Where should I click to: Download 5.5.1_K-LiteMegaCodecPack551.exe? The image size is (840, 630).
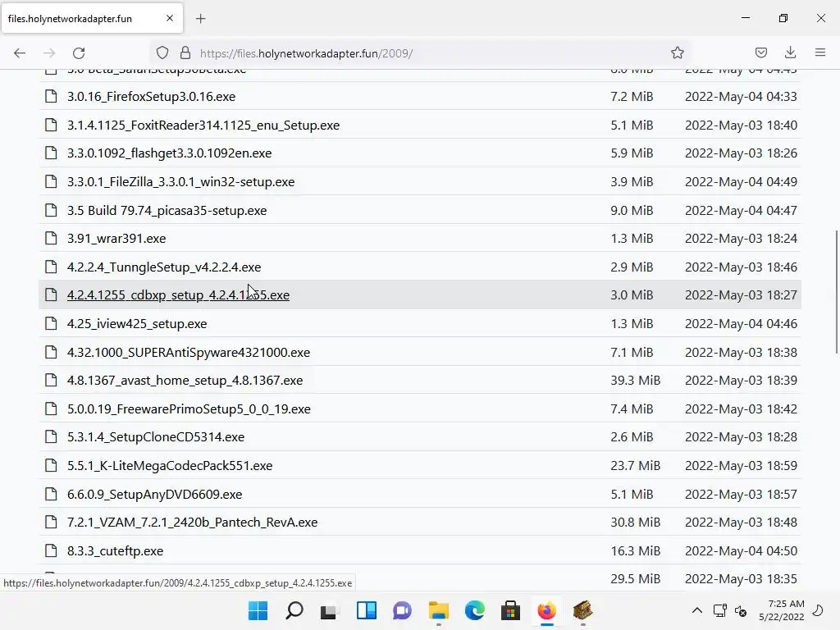tap(170, 466)
